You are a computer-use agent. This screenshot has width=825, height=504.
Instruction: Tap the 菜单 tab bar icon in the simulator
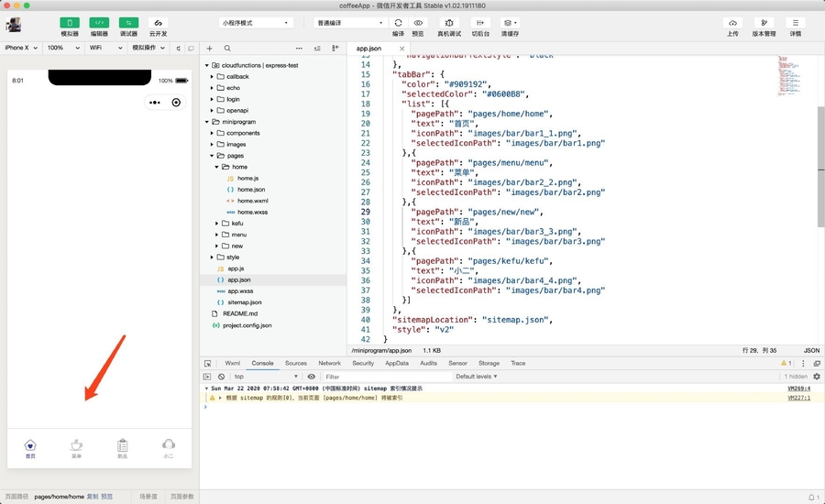76,446
